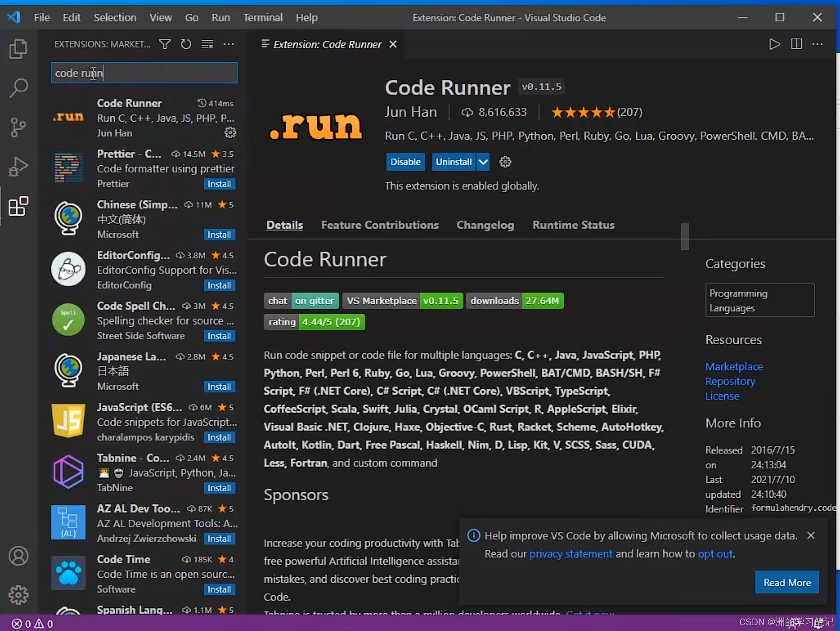Select the Extensions view icon

click(18, 206)
